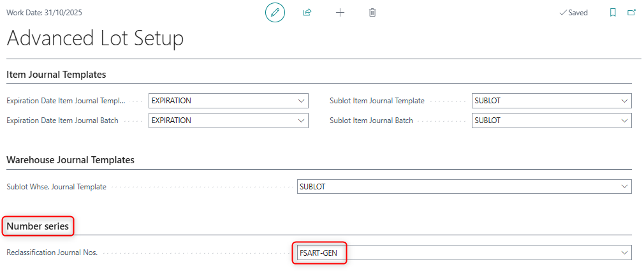Click the edit pencil icon
Image resolution: width=644 pixels, height=271 pixels.
tap(275, 13)
